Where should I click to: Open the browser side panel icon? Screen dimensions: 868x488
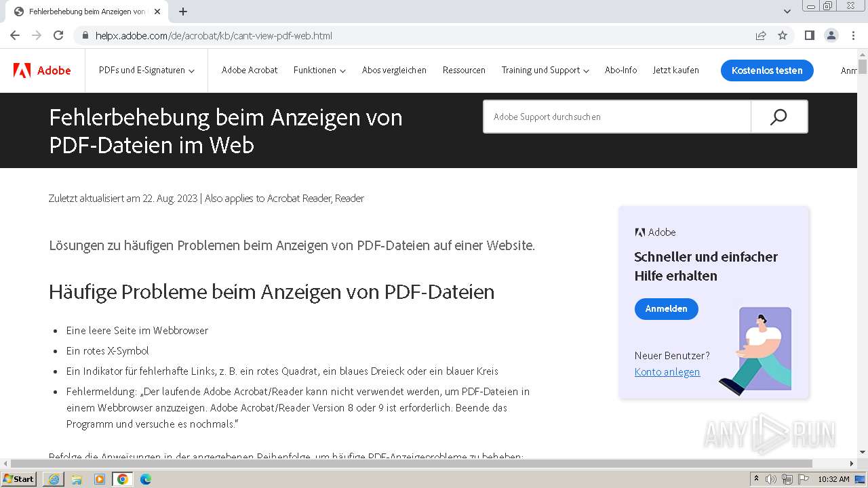point(810,35)
